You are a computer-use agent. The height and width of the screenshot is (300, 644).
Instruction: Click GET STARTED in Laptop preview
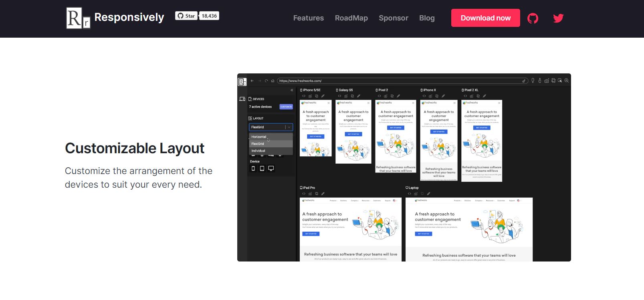tap(424, 234)
